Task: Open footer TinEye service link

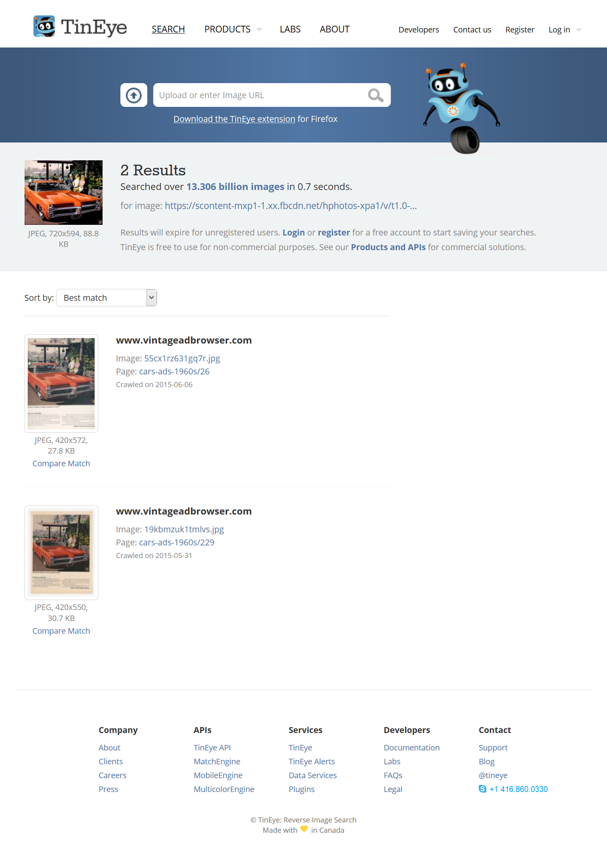Action: 301,748
